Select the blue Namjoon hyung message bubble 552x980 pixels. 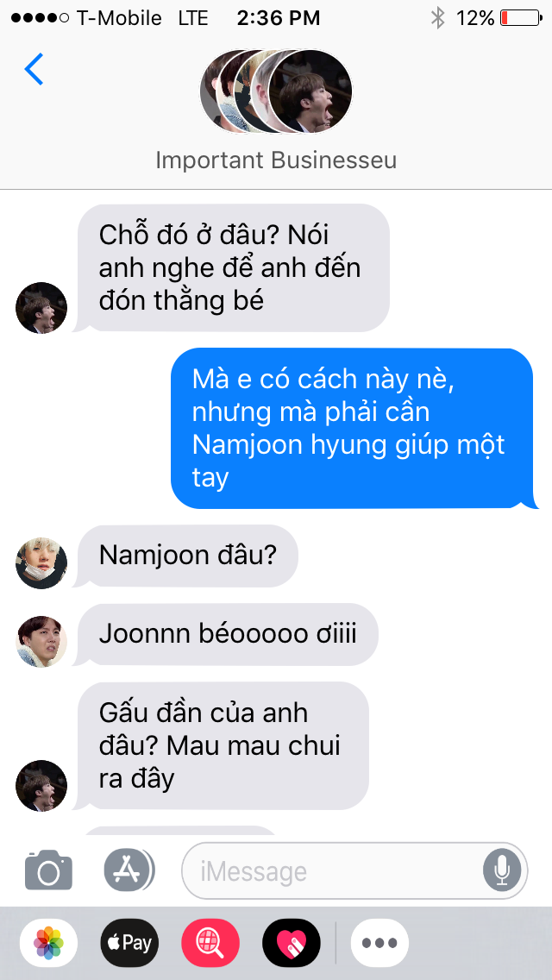click(354, 428)
